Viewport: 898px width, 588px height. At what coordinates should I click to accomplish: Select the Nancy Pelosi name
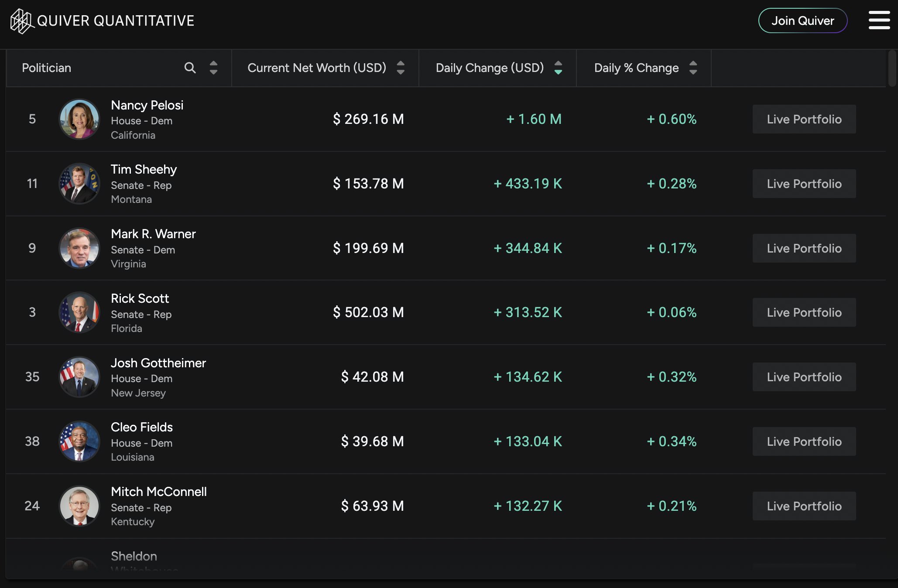point(147,105)
